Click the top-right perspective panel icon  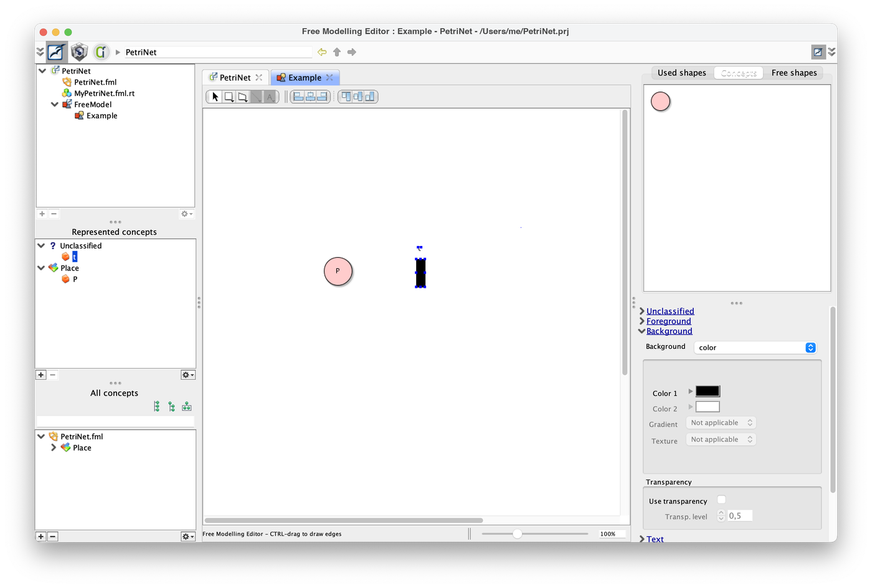(818, 52)
